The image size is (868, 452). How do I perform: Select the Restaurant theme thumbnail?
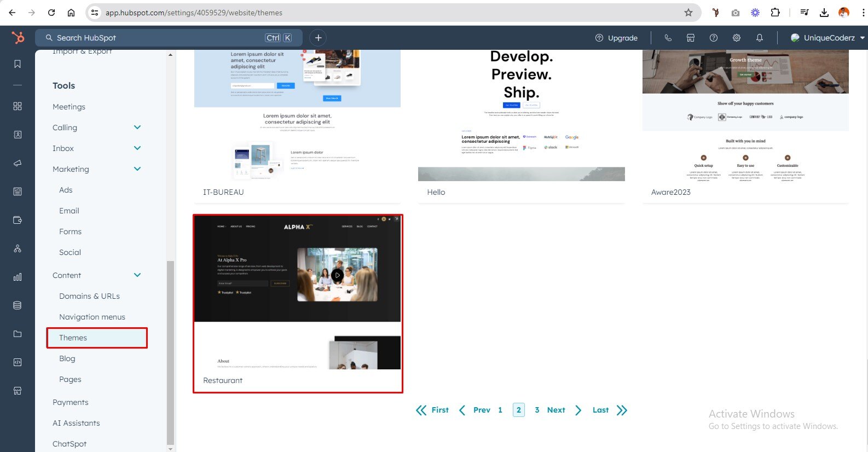297,292
